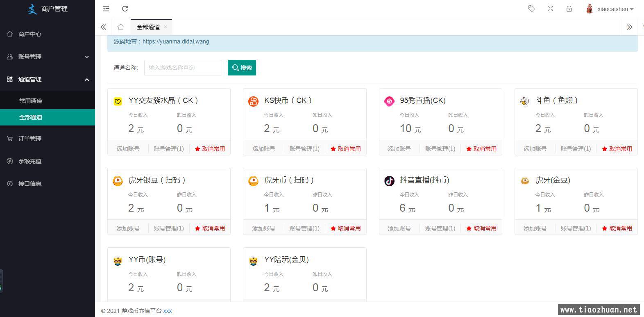Focus the 通道名称 search field

click(183, 68)
